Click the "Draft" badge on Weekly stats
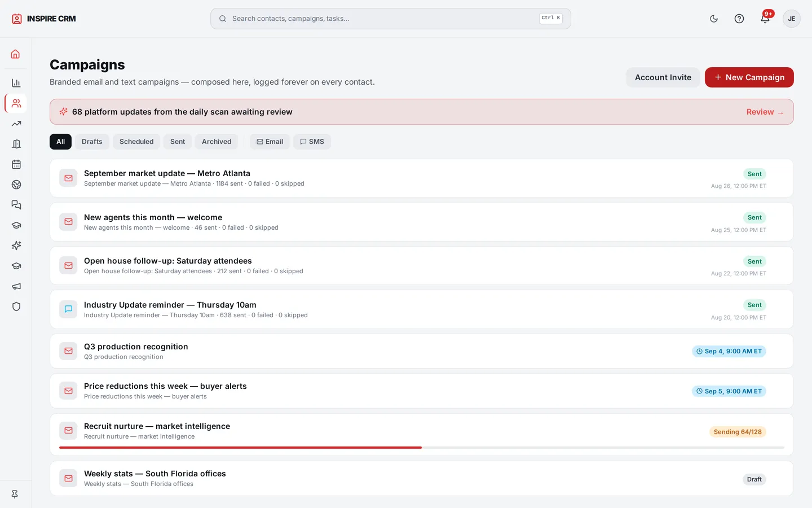The width and height of the screenshot is (812, 508). click(754, 479)
